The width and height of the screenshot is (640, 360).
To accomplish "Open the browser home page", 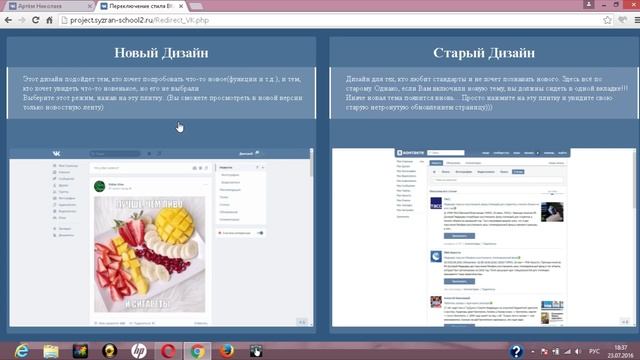I will (49, 20).
